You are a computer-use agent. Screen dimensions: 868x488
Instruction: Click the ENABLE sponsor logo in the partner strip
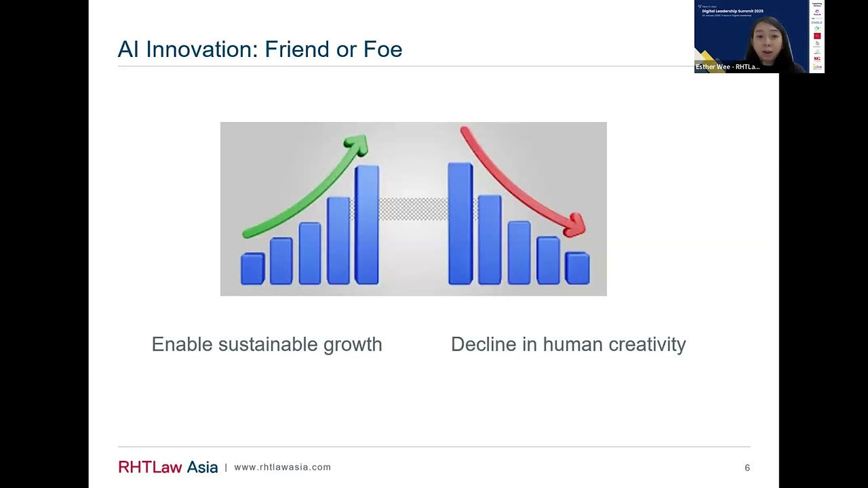pos(816,22)
